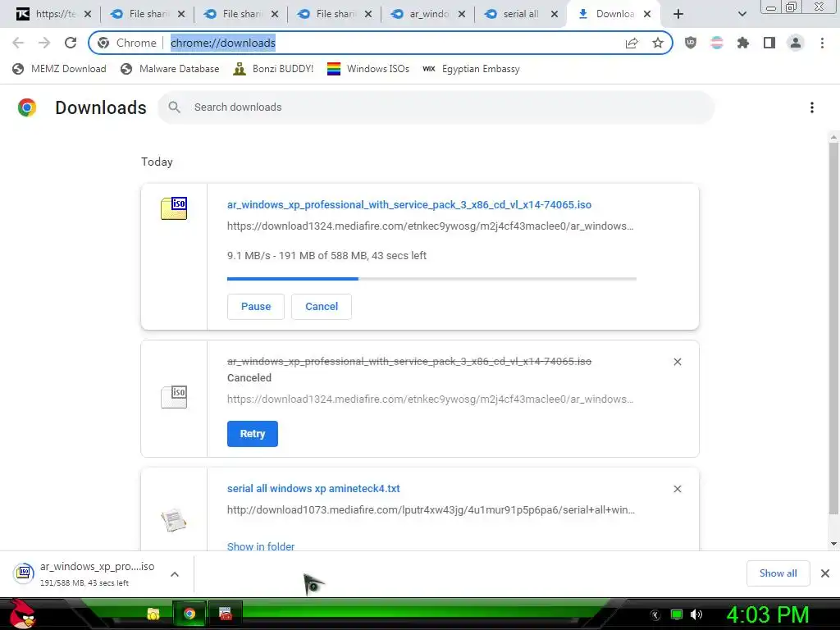Screen dimensions: 840x630
Task: Open file explorer from the taskbar
Action: coord(153,614)
